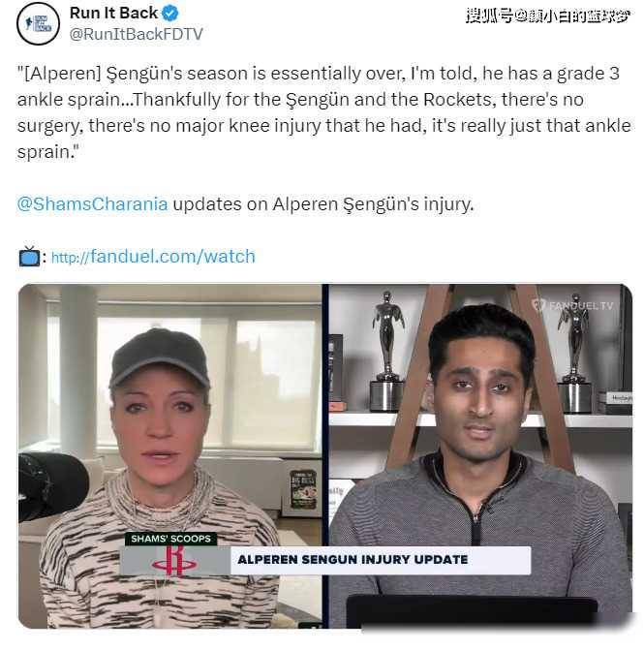Click the Alperen Sengun Injury Update banner

point(353,560)
